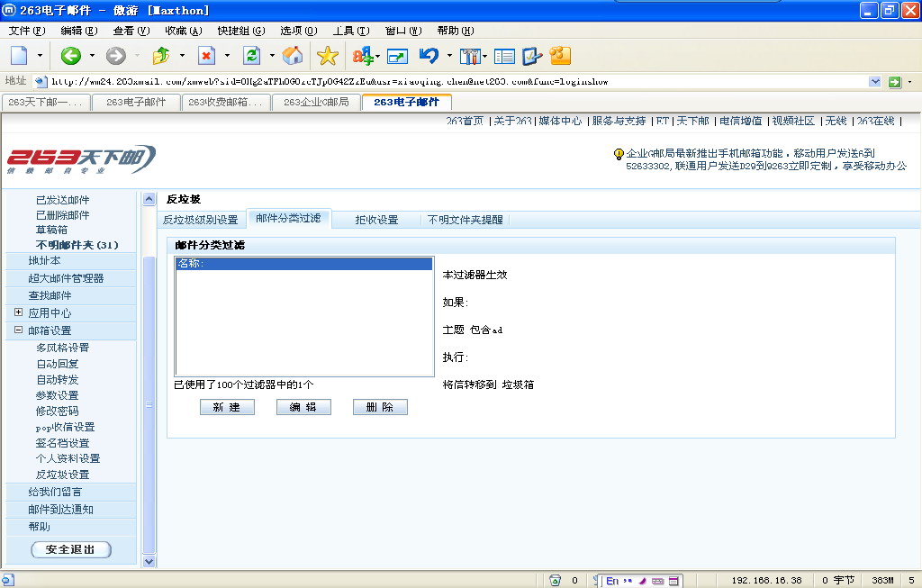Click the page icon in status bar left corner
The width and height of the screenshot is (922, 588).
tap(7, 580)
